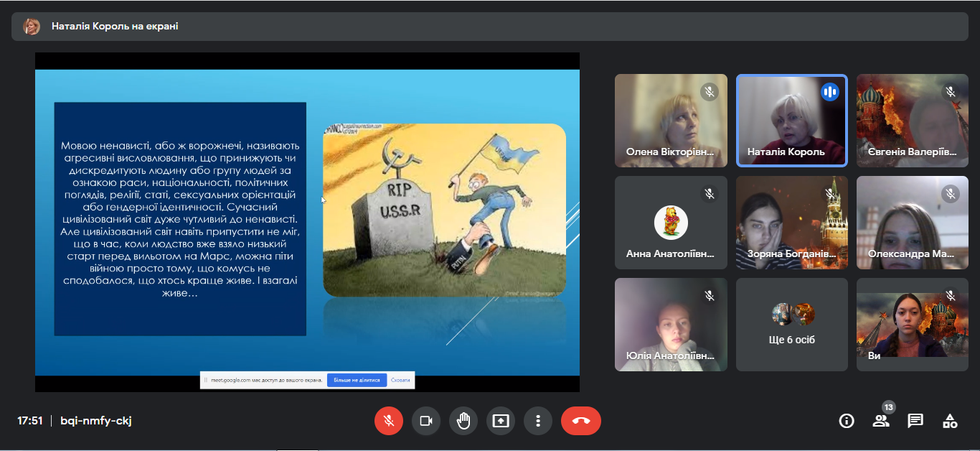This screenshot has height=451, width=980.
Task: Open meeting details info icon
Action: [847, 421]
